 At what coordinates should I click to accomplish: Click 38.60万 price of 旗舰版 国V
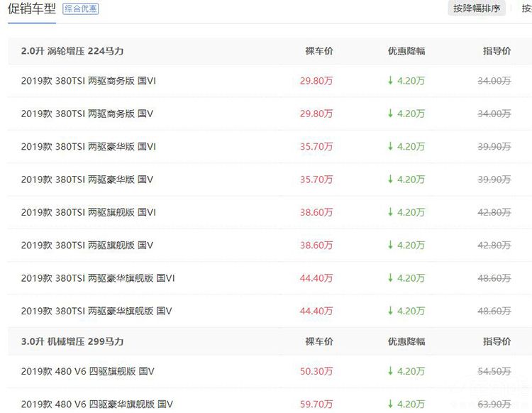point(316,246)
